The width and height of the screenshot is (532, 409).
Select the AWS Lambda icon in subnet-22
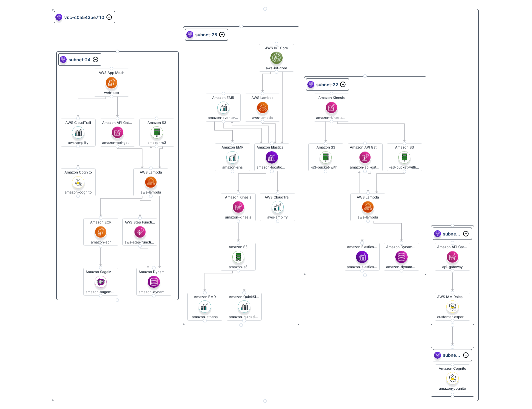(x=368, y=207)
